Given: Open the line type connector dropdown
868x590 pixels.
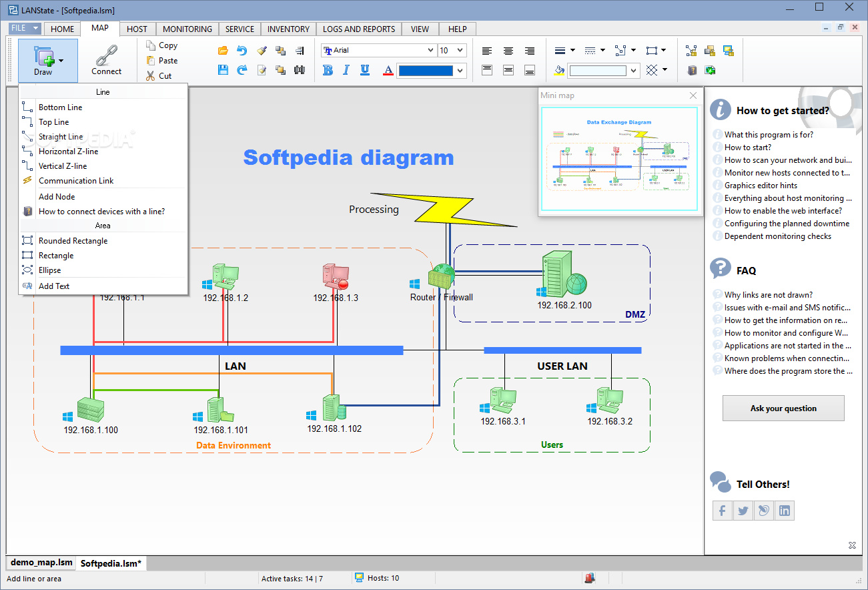Looking at the screenshot, I should click(x=633, y=50).
